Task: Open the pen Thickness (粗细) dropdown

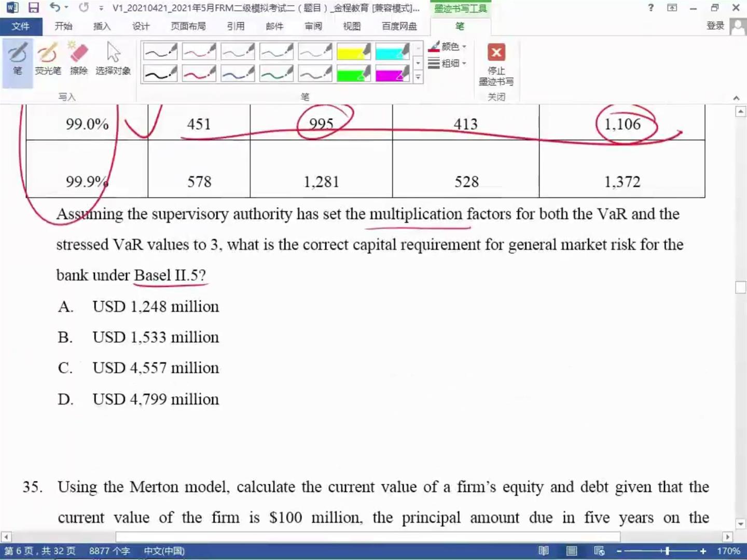Action: [x=447, y=63]
